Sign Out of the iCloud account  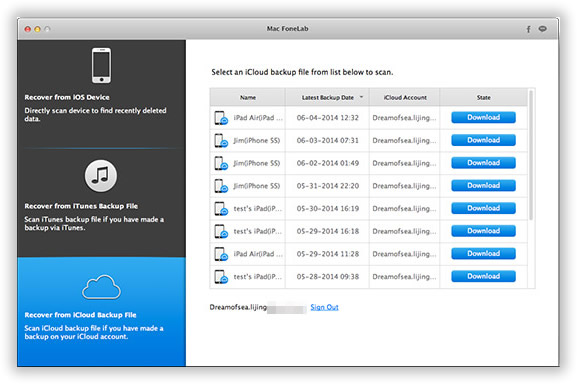coord(324,307)
